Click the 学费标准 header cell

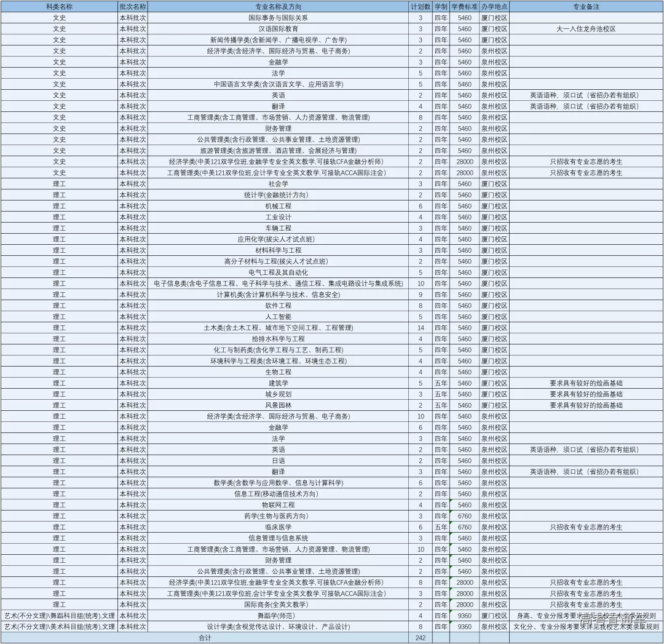click(x=465, y=7)
